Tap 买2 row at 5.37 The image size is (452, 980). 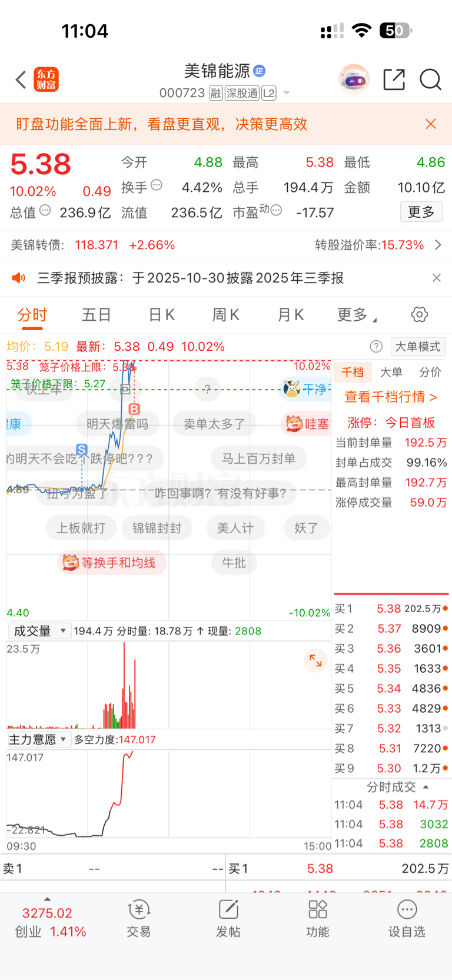tap(391, 629)
